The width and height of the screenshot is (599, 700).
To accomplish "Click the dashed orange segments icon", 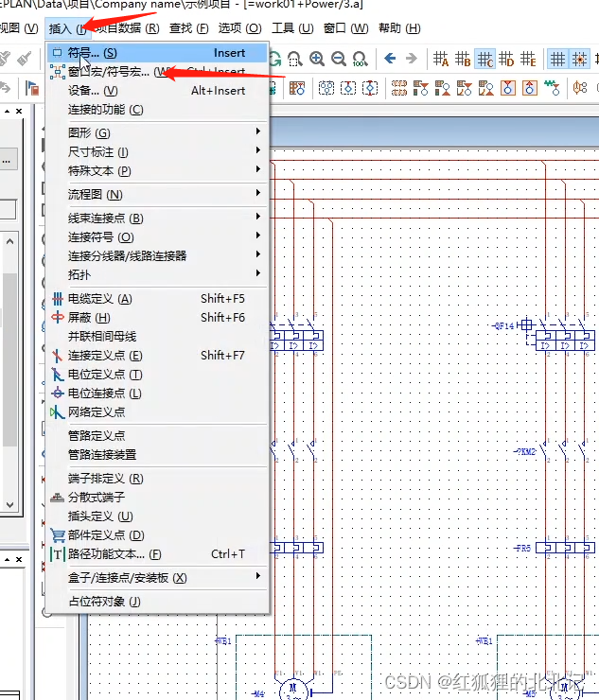I will click(399, 88).
